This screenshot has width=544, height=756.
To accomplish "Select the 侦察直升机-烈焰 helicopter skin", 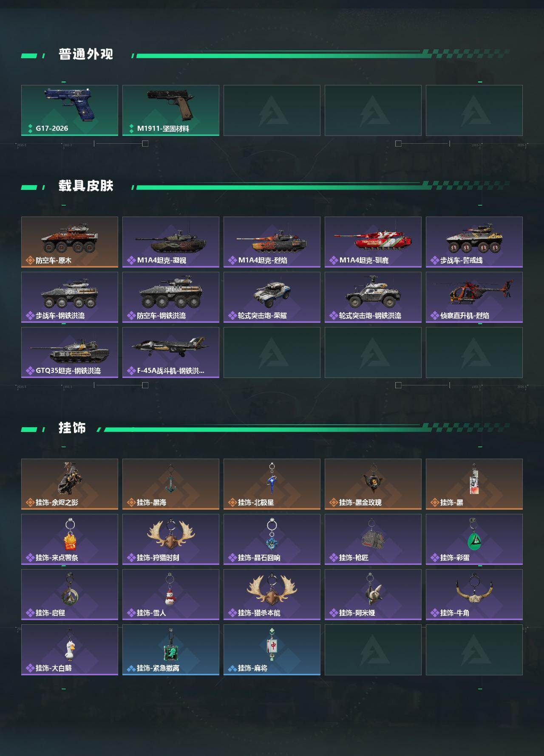I will coord(474,297).
